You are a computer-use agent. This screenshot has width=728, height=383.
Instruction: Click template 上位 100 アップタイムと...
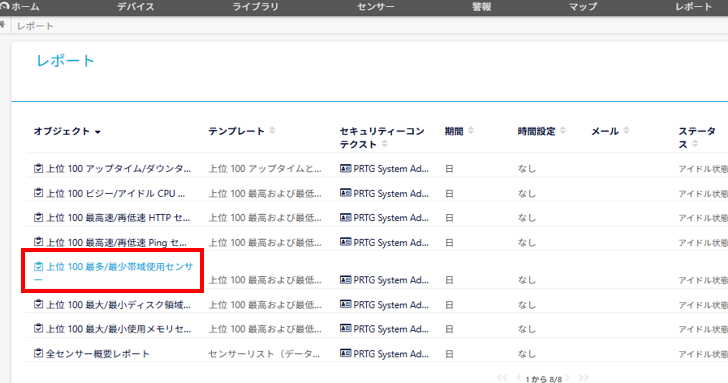point(265,169)
